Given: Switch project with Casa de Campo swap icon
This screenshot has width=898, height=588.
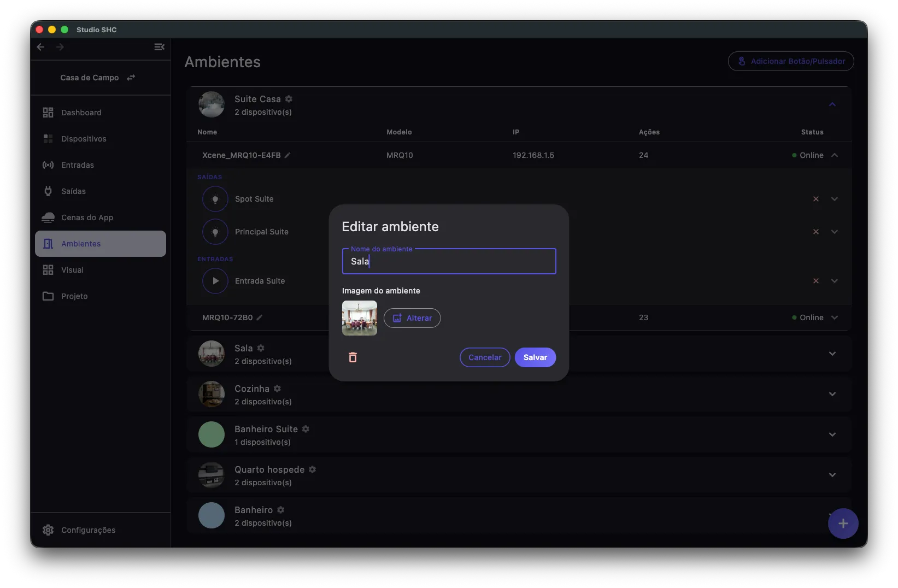Looking at the screenshot, I should [x=131, y=78].
